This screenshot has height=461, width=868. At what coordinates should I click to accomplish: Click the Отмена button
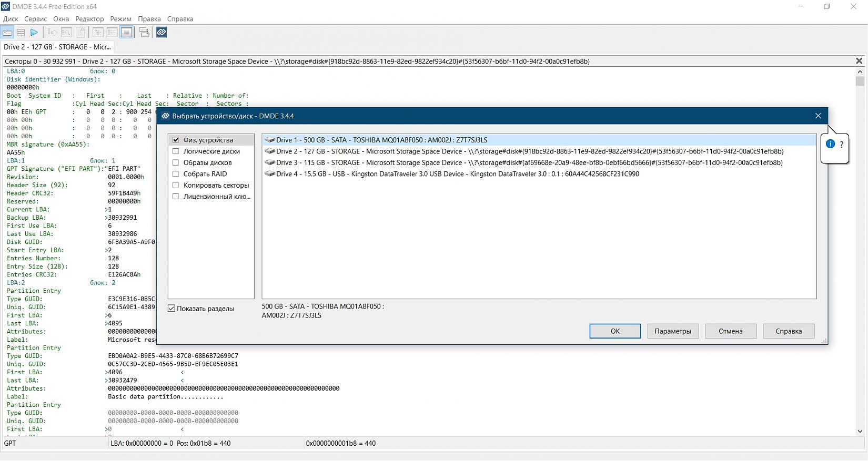pos(731,331)
